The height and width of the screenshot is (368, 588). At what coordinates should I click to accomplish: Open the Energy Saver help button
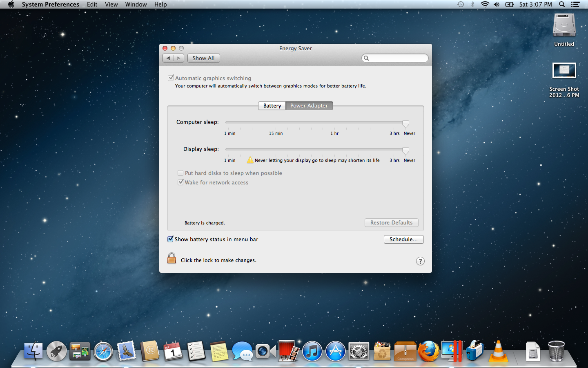(x=420, y=261)
